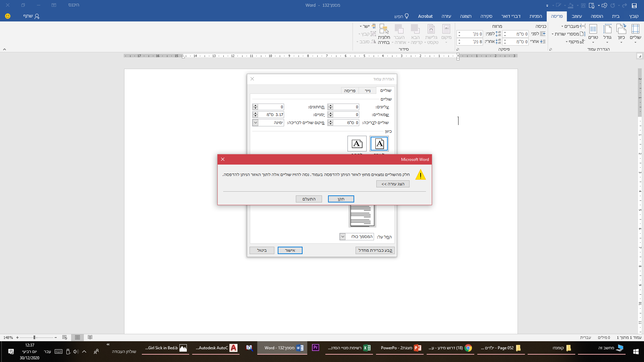Click אישור (OK) in Page Setup dialog
The image size is (644, 362).
290,250
